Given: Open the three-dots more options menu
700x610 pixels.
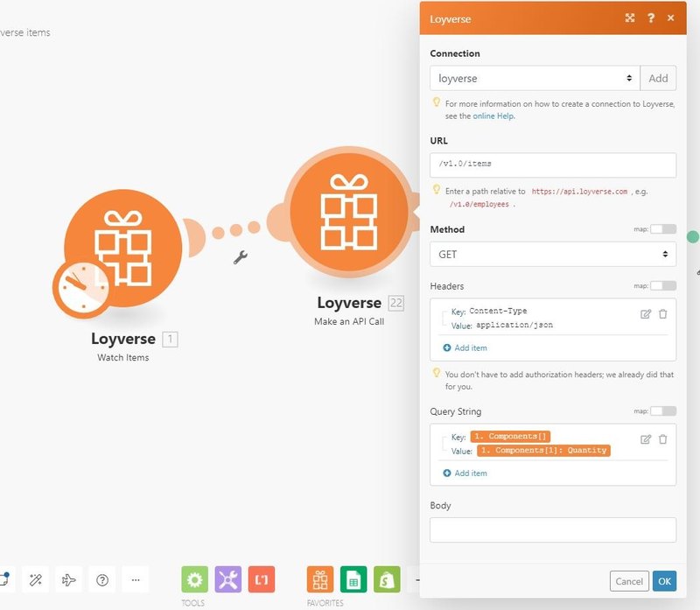Looking at the screenshot, I should [135, 579].
